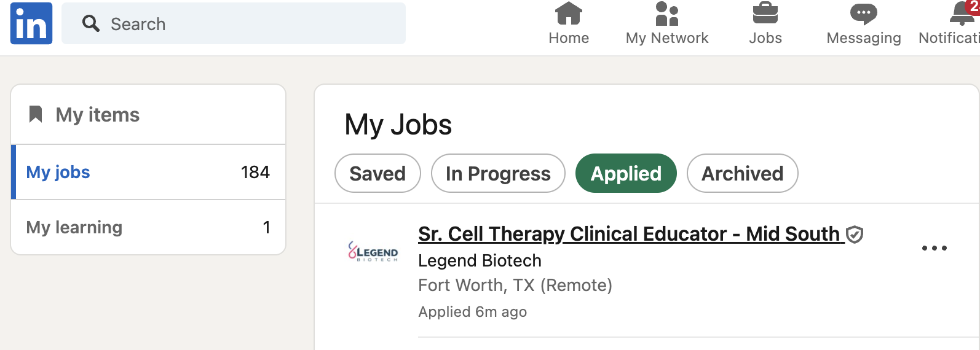
Task: Select the Applied filter pill
Action: (x=626, y=173)
